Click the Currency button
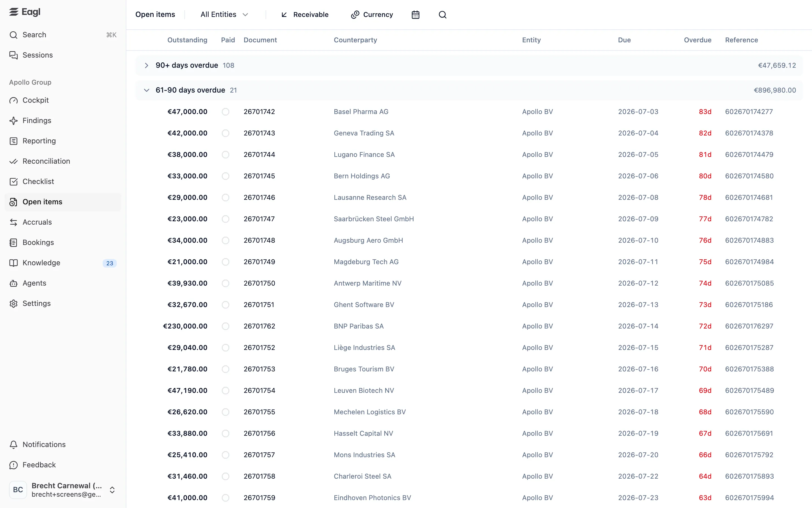This screenshot has width=812, height=508. point(372,15)
